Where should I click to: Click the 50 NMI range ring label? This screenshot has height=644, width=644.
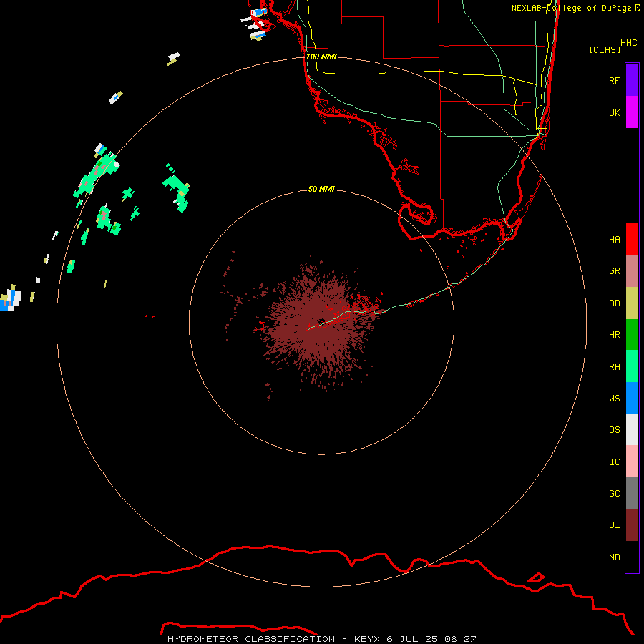[x=321, y=189]
